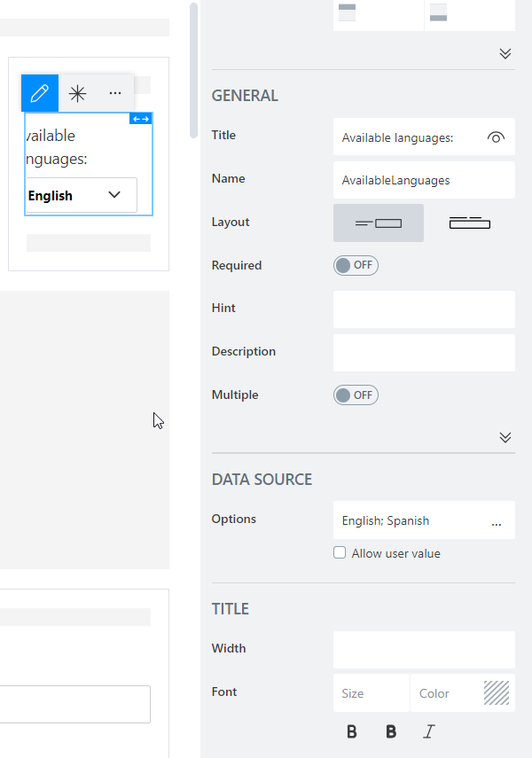
Task: Toggle the second, heavier bold style button
Action: pos(391,732)
